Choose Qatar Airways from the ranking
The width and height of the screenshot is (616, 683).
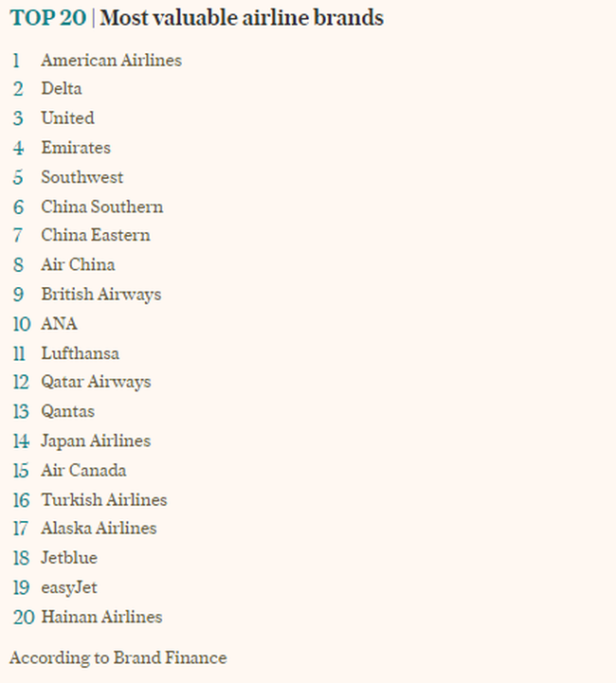pos(96,382)
